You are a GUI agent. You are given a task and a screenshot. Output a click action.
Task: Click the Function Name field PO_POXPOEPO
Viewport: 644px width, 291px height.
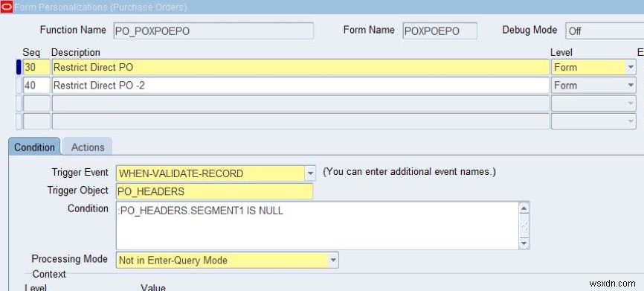coord(213,31)
